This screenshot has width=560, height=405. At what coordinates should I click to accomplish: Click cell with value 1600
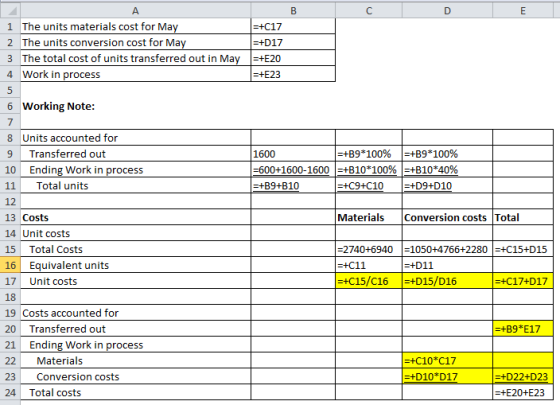coord(293,154)
